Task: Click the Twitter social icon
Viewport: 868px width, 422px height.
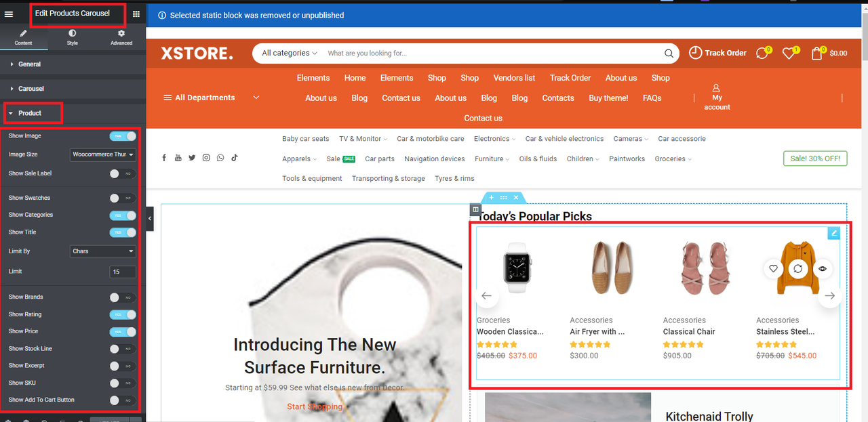Action: (x=192, y=158)
